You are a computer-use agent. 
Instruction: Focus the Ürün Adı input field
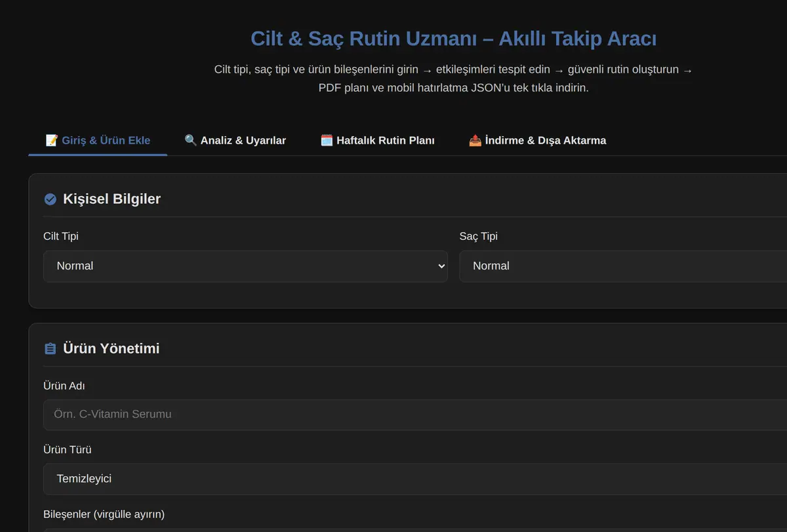pos(415,415)
